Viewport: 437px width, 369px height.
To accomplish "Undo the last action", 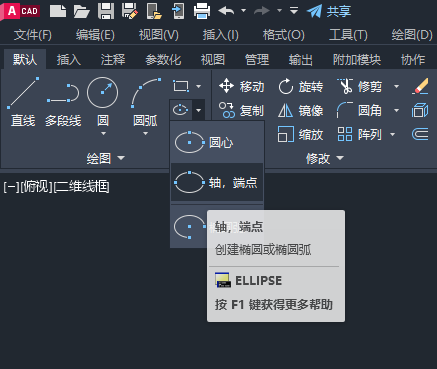I will click(x=226, y=11).
